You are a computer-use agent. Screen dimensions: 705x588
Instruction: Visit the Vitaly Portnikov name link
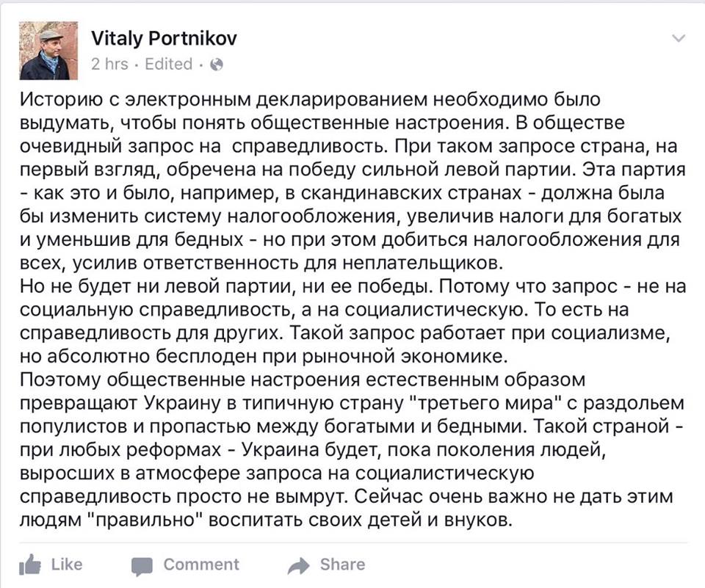(164, 38)
